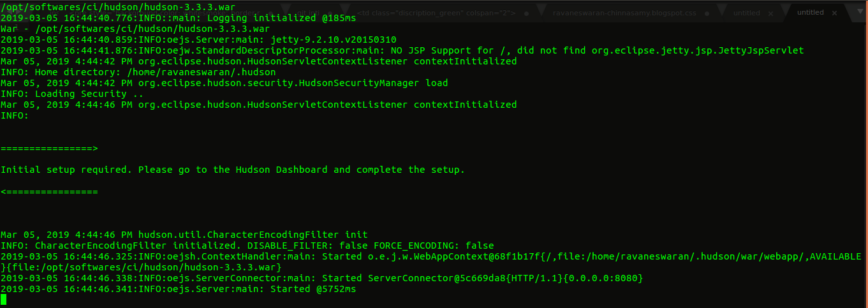Click the path /opt/softwares/ci/hudson/hudson-3.3.3.war on the first line
Image resolution: width=868 pixels, height=308 pixels.
[x=118, y=8]
